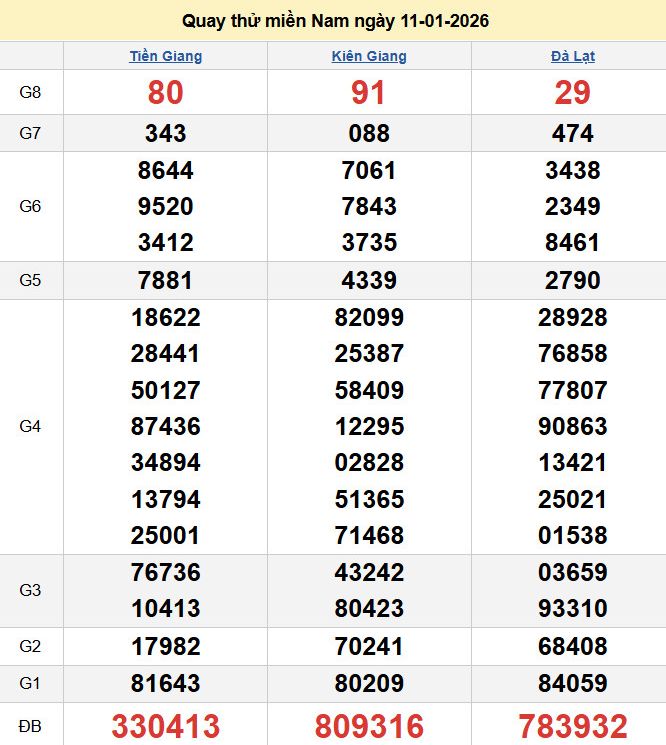
Task: Select red G8 number 29
Action: coord(572,93)
